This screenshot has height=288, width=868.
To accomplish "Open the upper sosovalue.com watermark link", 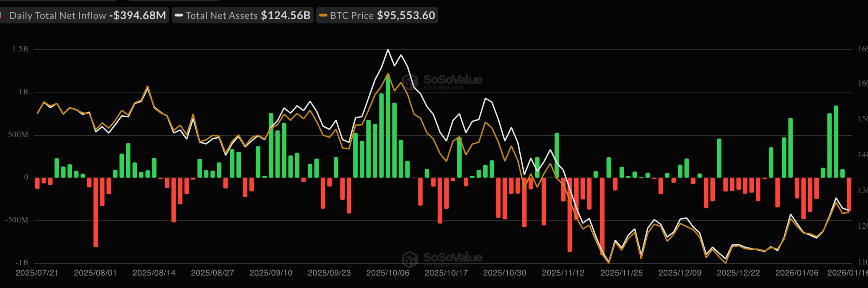I will coord(443,88).
